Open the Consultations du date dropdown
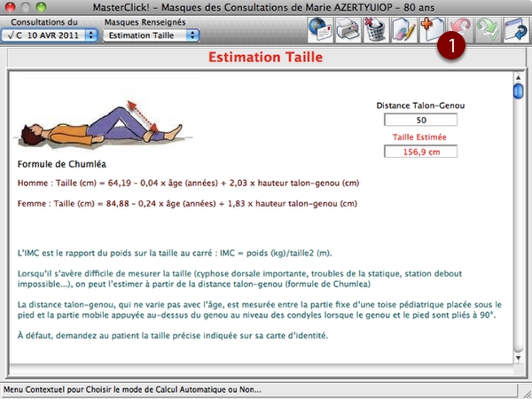Viewport: 532px width, 399px height. coord(50,35)
